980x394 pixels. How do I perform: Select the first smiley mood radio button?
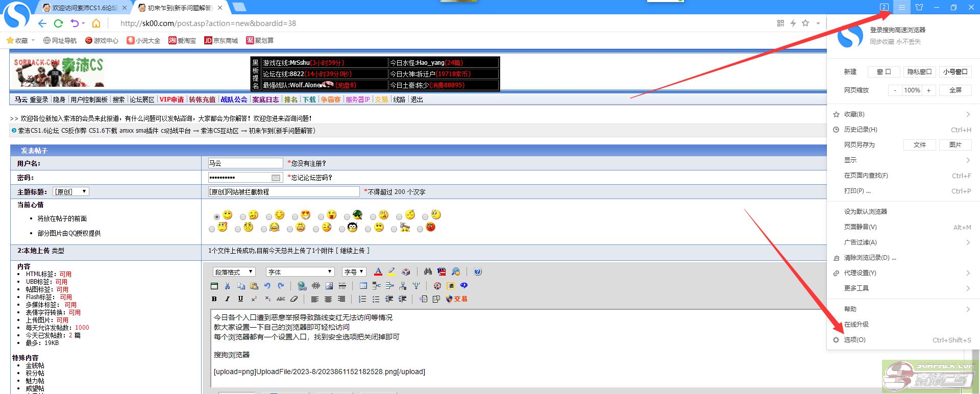tap(217, 216)
